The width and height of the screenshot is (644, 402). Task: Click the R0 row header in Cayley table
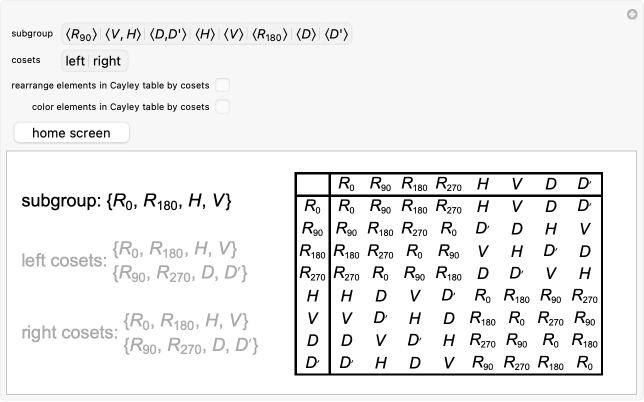tap(312, 206)
